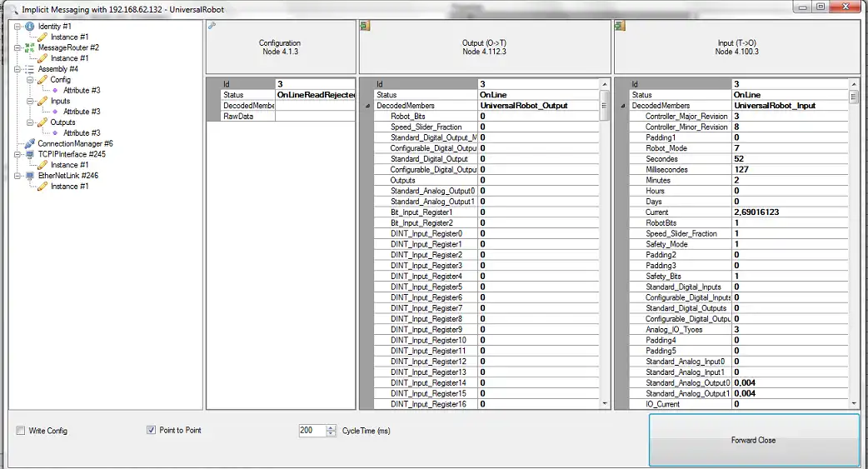Select Attribute #3 under Inputs
The image size is (868, 469).
[x=82, y=112]
